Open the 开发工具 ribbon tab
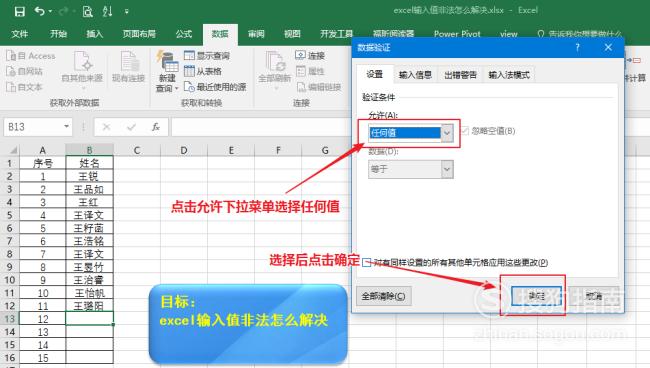 pyautogui.click(x=336, y=34)
